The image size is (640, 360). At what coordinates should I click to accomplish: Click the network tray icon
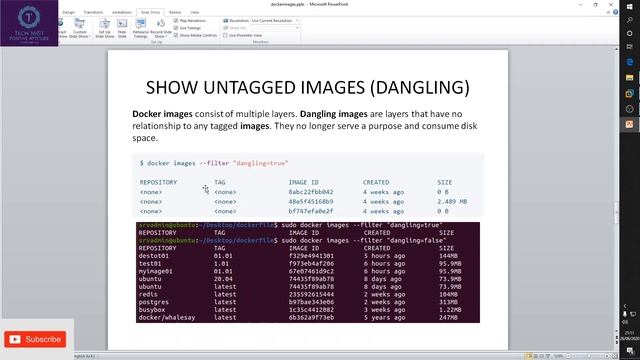pos(633,314)
